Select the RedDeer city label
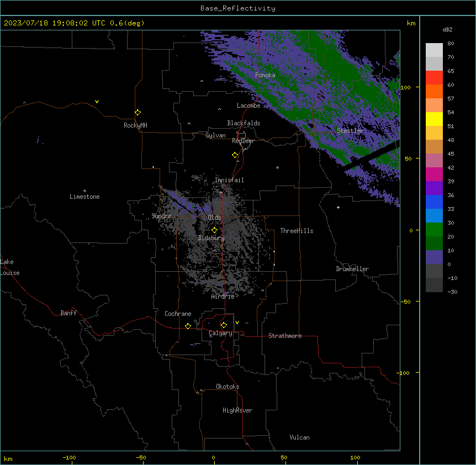Screen dimensions: 476x465 tap(243, 141)
